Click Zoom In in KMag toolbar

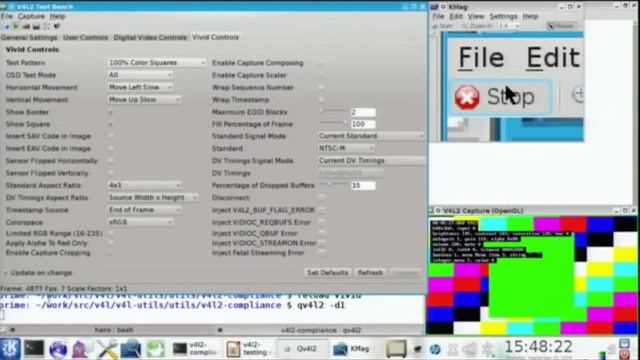477,26
